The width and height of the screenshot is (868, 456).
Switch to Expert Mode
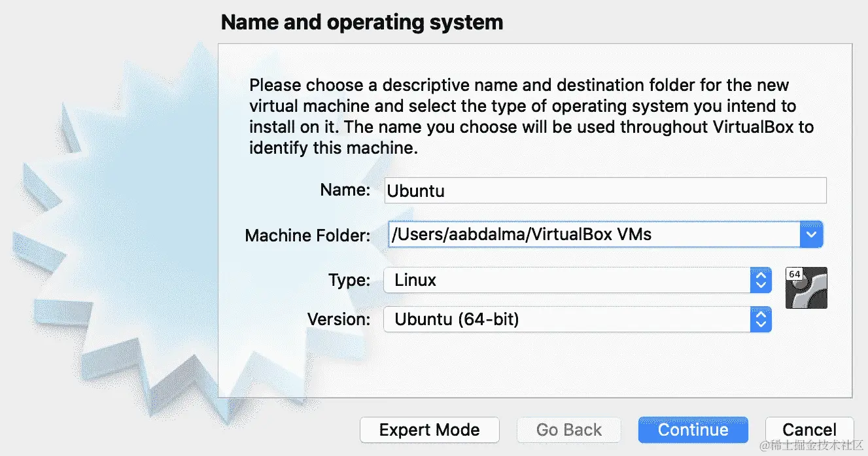click(x=430, y=430)
